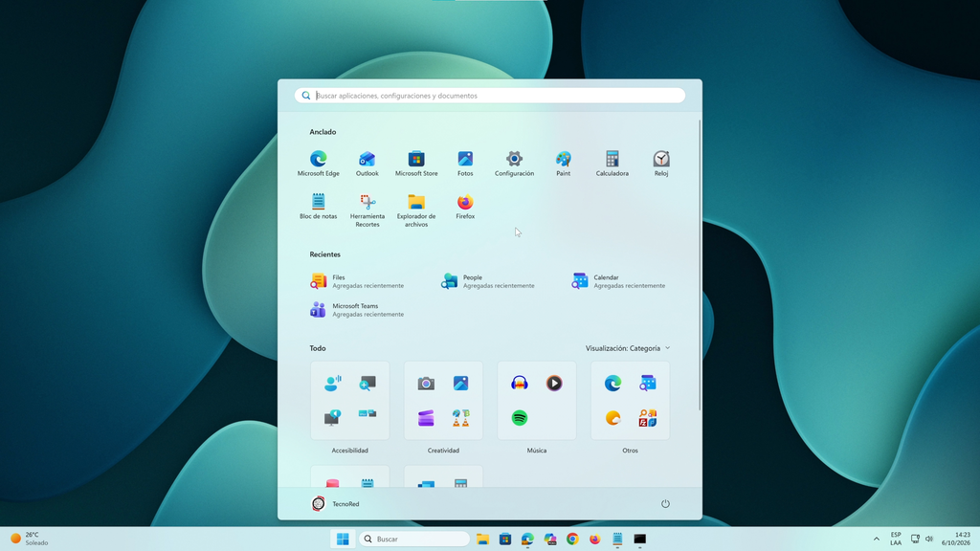Screen dimensions: 980x551
Task: Click the taskbar Buscar search box
Action: (413, 540)
